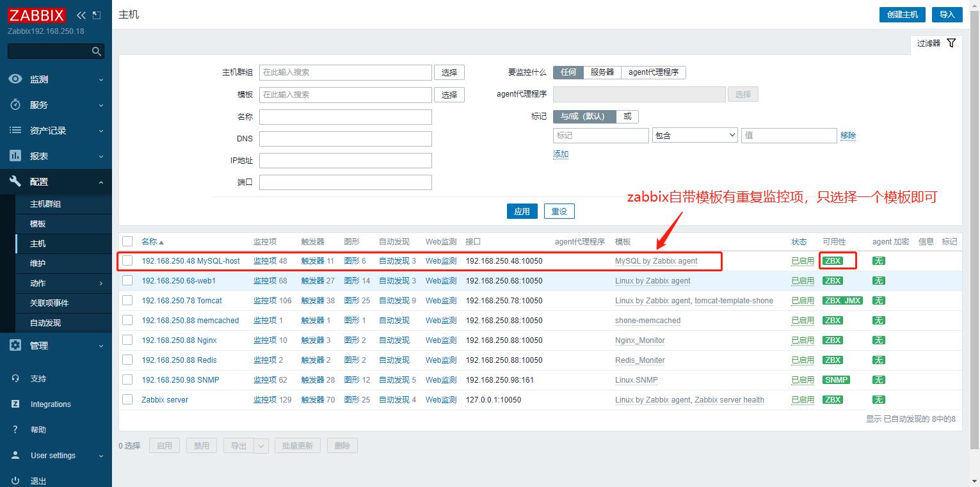This screenshot has width=980, height=487.
Task: Expand the 报表 menu section
Action: tap(101, 156)
